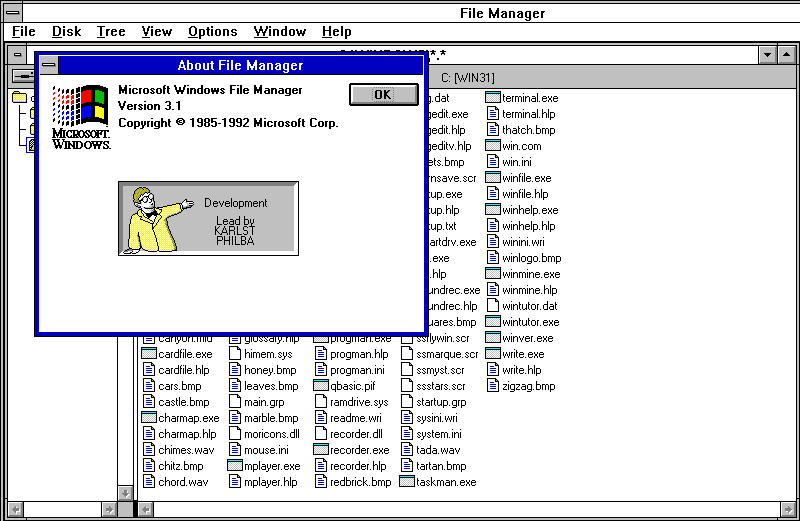Click the file list left scroll arrow
This screenshot has height=521, width=800.
[145, 509]
